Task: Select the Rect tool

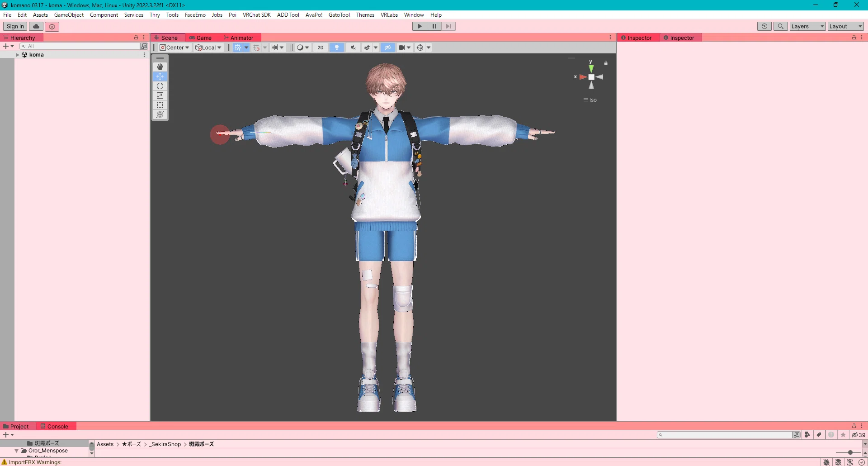Action: pyautogui.click(x=160, y=105)
